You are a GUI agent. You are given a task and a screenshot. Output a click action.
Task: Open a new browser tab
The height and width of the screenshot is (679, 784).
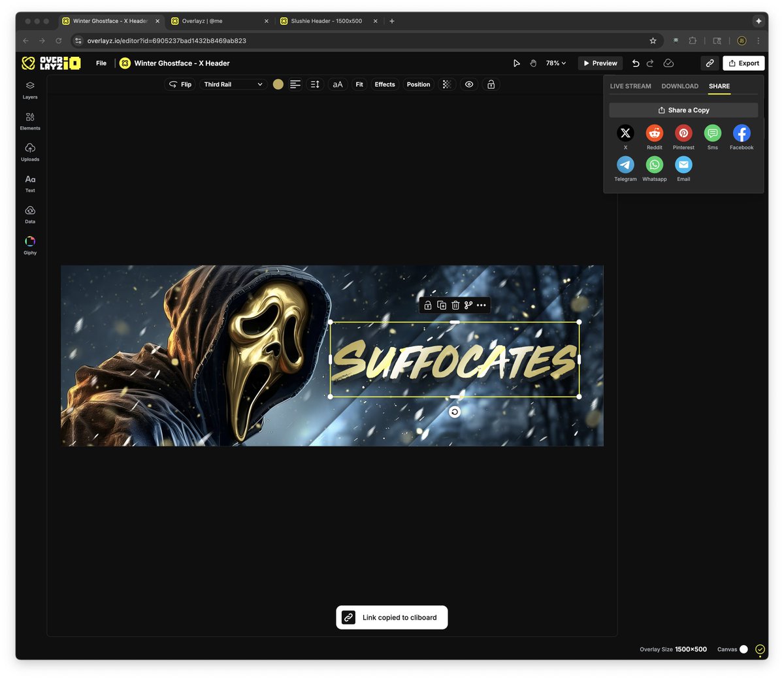tap(392, 21)
